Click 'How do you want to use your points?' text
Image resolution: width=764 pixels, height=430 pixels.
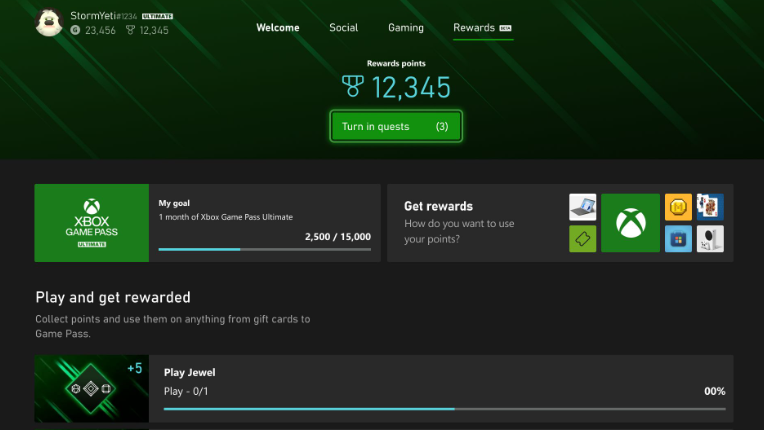point(459,231)
